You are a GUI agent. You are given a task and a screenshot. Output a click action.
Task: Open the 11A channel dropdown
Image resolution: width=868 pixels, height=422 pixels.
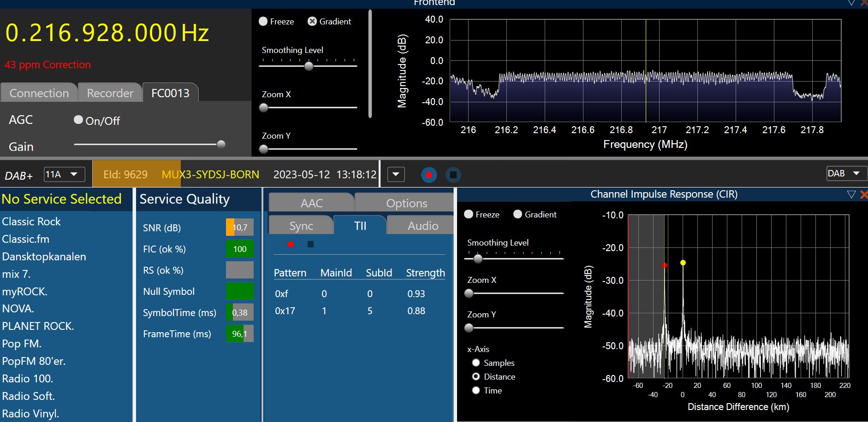point(65,175)
